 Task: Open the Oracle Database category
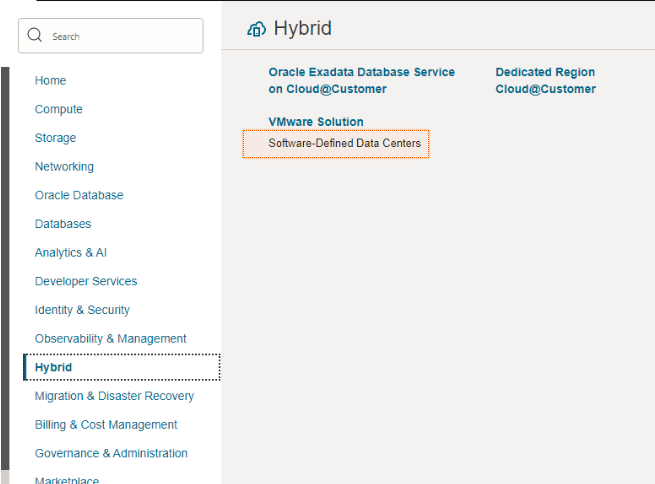coord(79,195)
